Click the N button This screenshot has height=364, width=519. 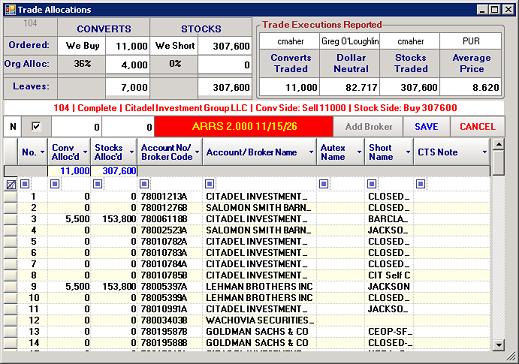[x=13, y=127]
